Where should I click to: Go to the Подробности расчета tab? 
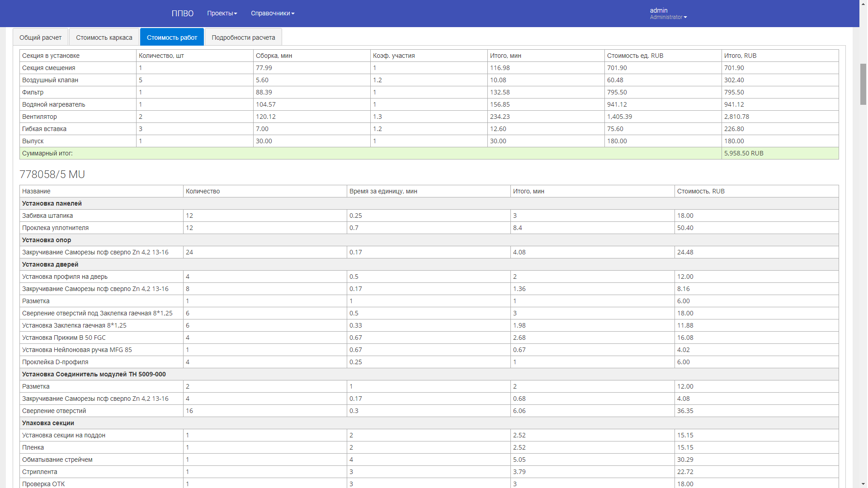click(243, 38)
